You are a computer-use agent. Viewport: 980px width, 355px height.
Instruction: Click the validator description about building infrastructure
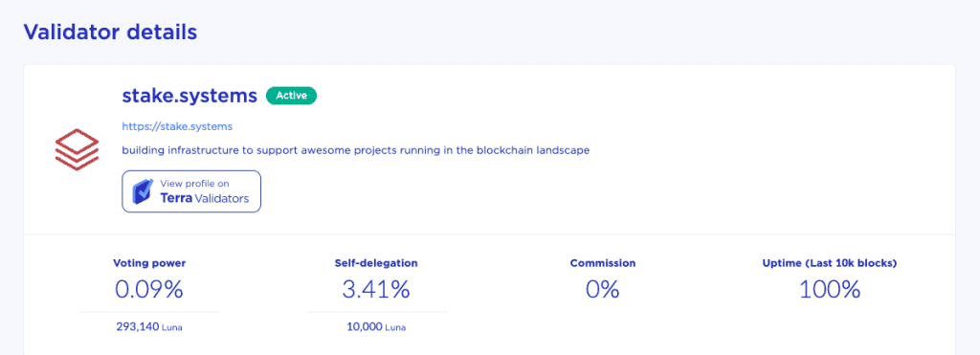(x=356, y=150)
